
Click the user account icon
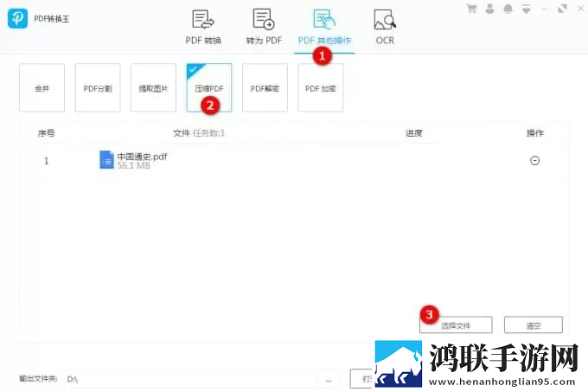tap(489, 9)
